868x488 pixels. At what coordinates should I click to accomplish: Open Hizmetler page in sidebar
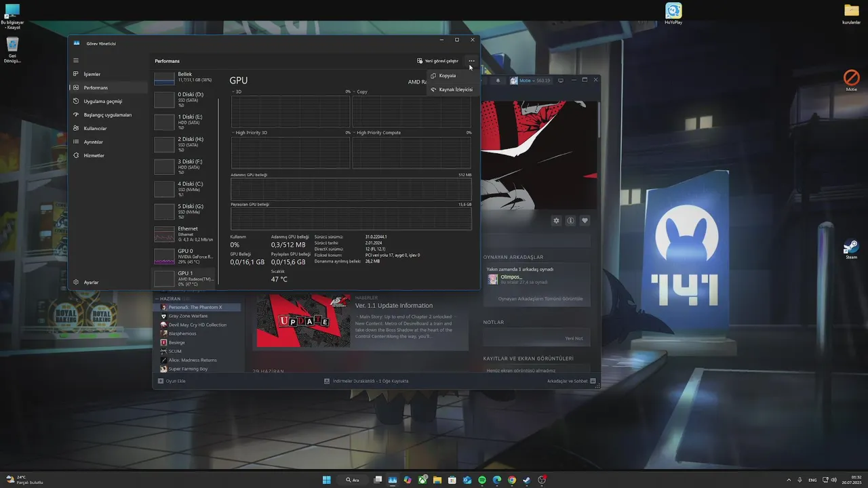[108, 155]
